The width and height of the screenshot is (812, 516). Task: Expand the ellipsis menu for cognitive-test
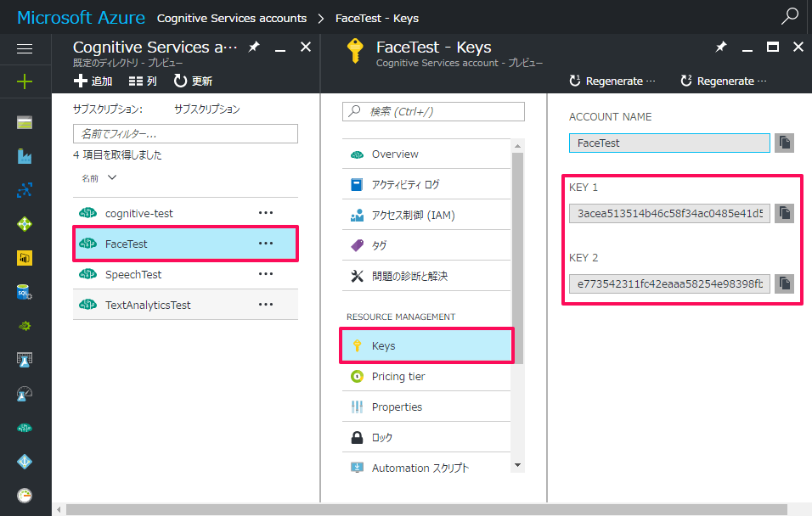[266, 213]
